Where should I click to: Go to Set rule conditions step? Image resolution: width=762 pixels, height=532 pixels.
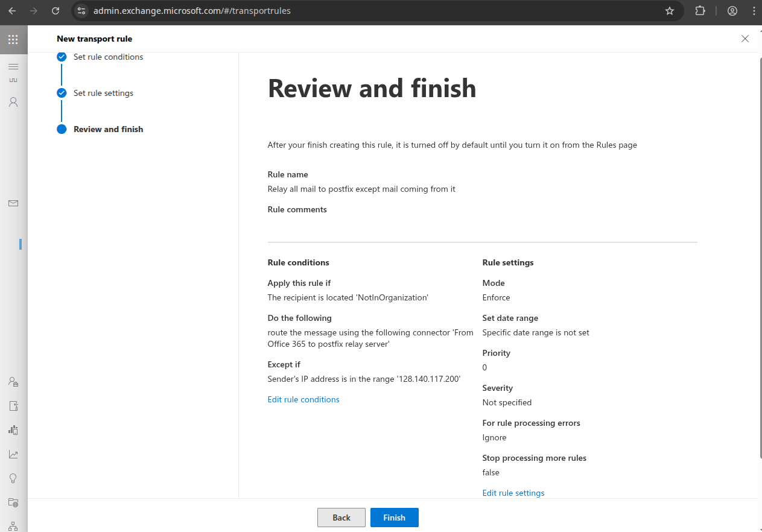click(108, 57)
